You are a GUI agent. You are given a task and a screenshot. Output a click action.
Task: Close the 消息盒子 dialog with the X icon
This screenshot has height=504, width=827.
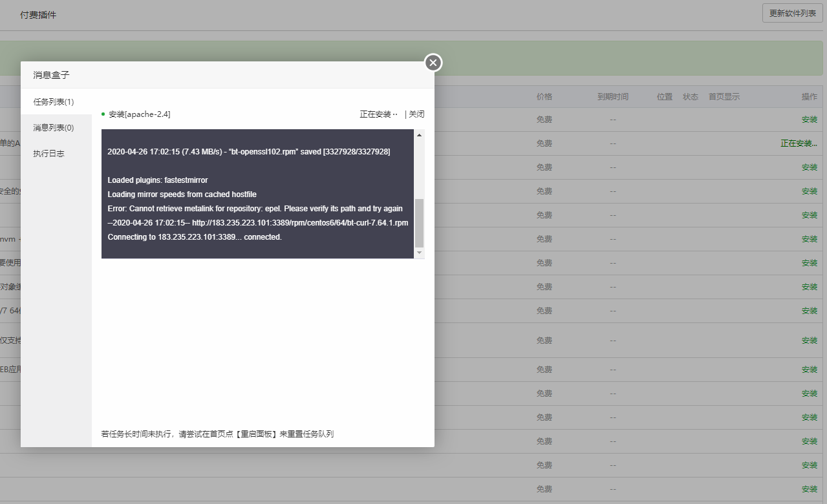point(433,63)
